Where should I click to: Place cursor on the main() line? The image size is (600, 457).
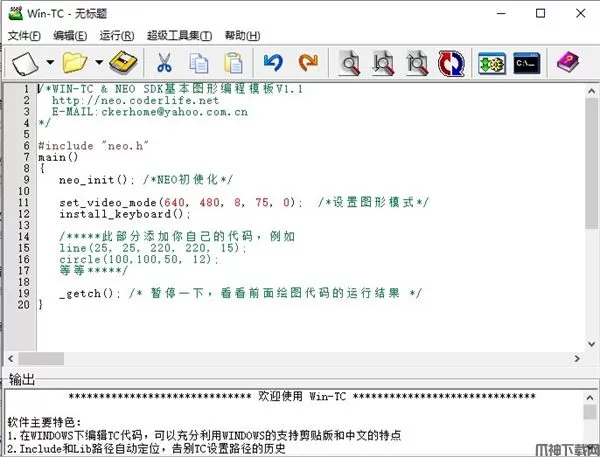coord(58,157)
